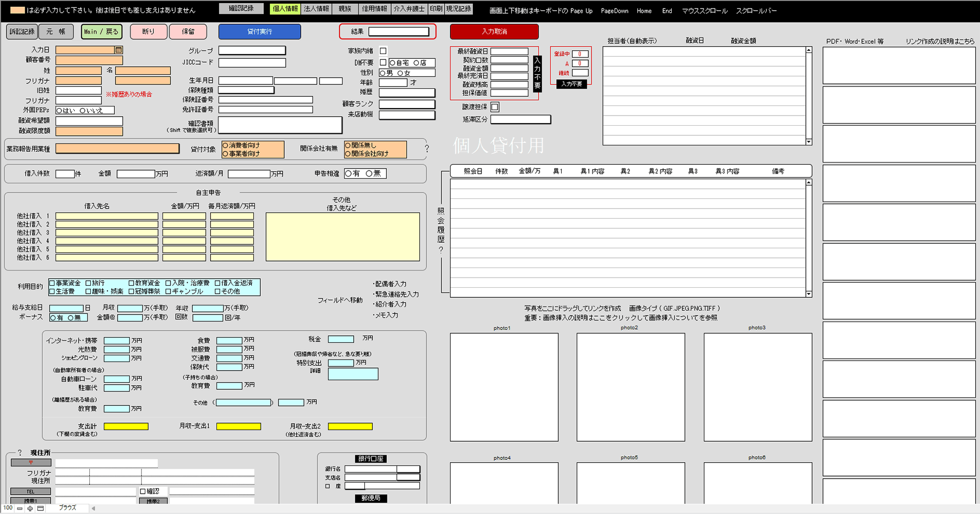This screenshot has width=980, height=514.
Task: Click the red 入力取消 button
Action: [x=494, y=32]
